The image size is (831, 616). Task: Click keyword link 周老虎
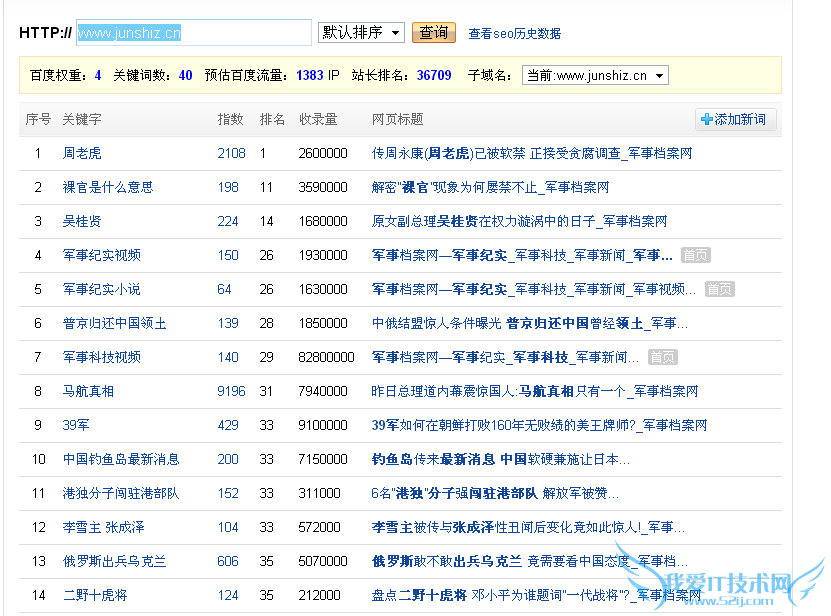(x=82, y=153)
